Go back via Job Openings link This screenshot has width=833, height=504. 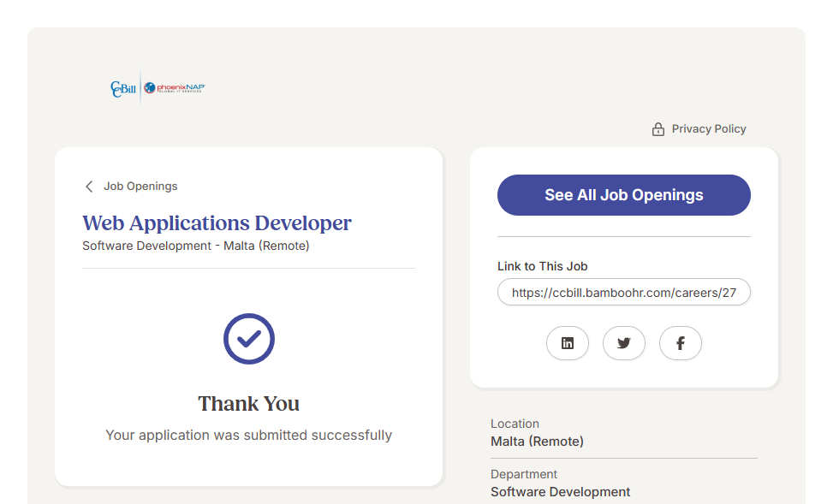(140, 187)
